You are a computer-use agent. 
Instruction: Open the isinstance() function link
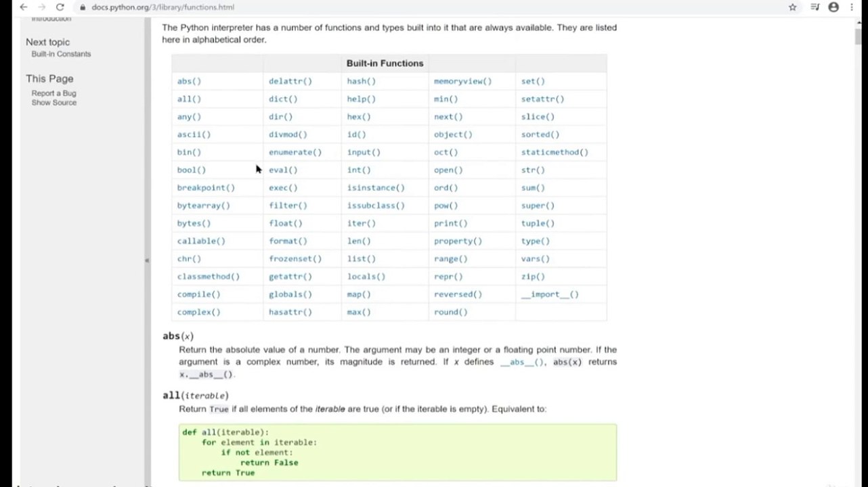coord(376,187)
